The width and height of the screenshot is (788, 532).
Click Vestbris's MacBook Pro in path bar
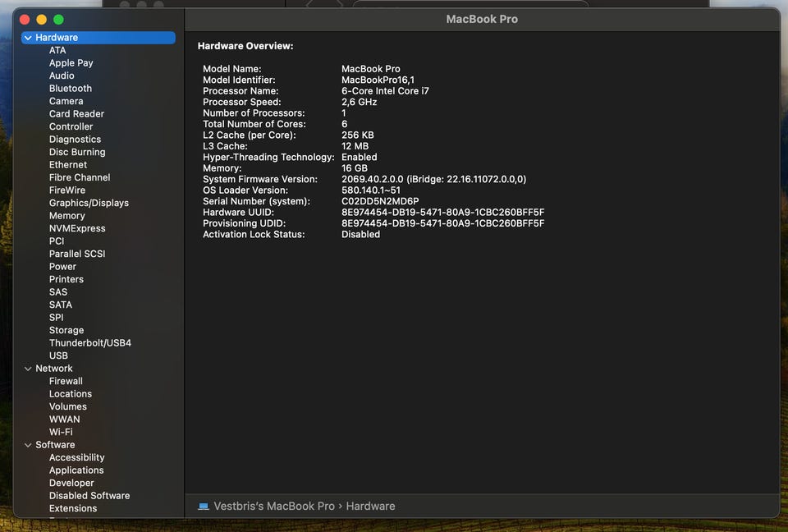(x=274, y=507)
